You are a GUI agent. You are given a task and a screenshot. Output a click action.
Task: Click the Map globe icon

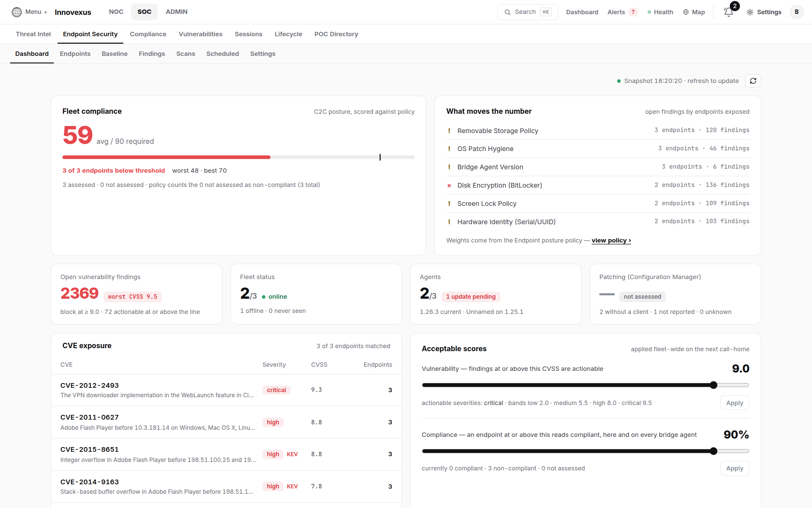click(x=686, y=12)
